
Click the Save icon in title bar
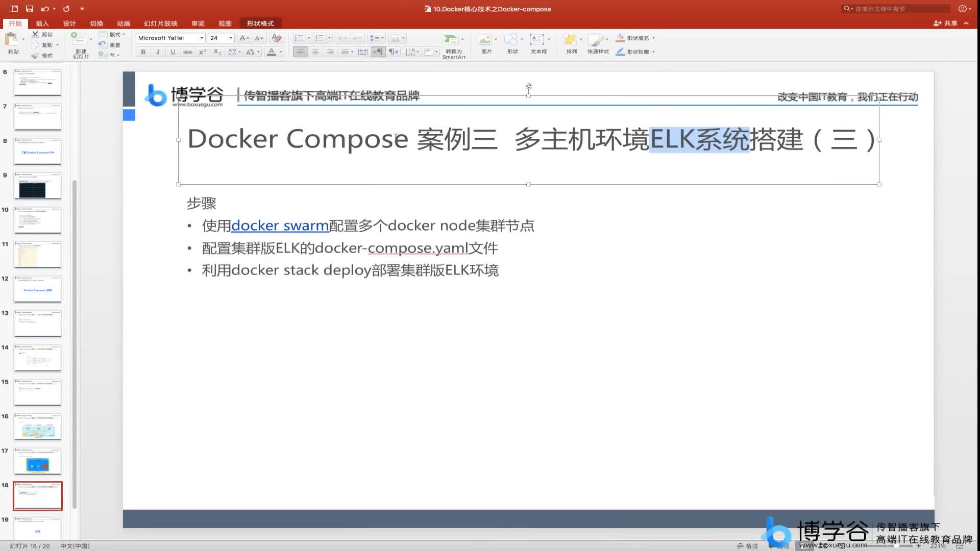pos(30,9)
